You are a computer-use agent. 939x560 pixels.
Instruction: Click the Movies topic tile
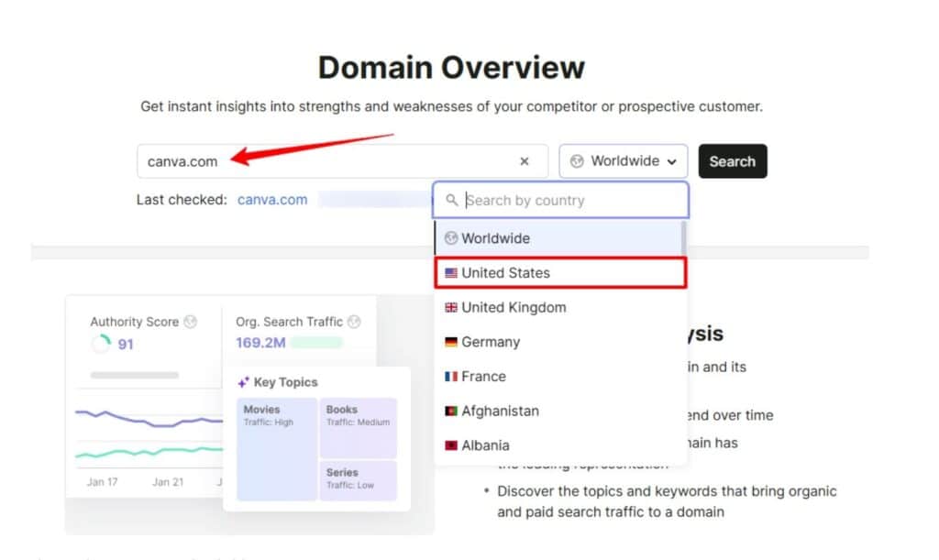(x=277, y=449)
